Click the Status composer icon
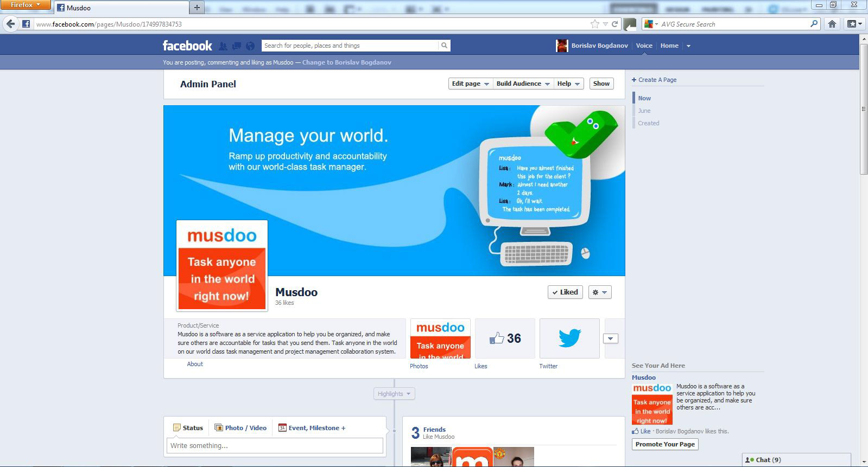This screenshot has height=467, width=868. [176, 428]
